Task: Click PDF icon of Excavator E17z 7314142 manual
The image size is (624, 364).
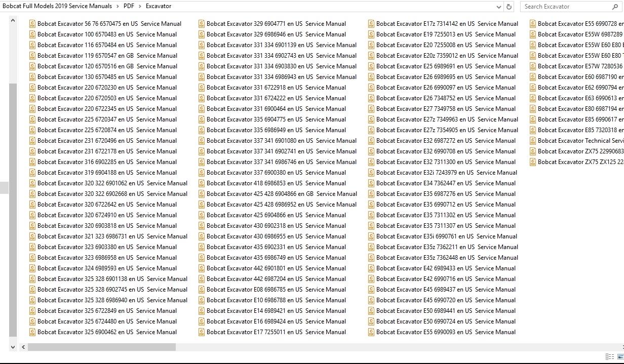Action: coord(371,24)
